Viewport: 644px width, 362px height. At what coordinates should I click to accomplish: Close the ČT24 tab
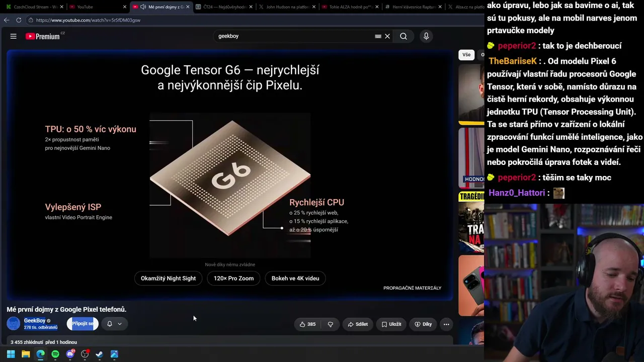(251, 7)
